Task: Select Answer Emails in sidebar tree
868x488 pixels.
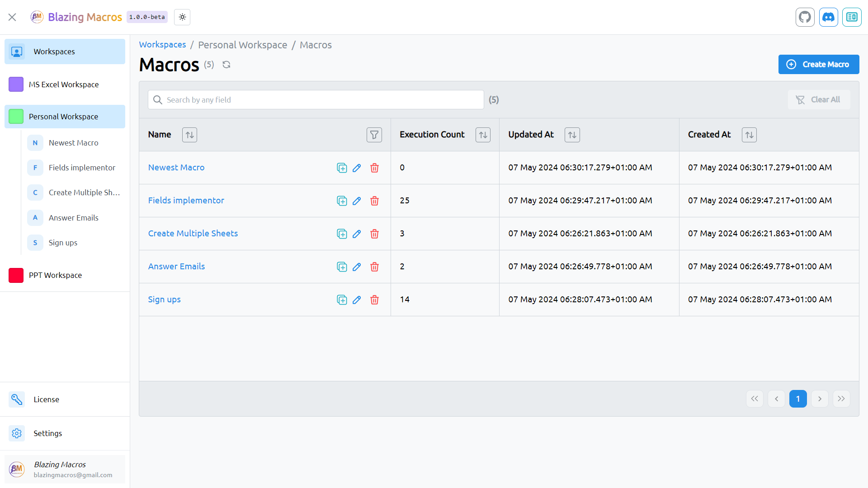Action: (75, 218)
